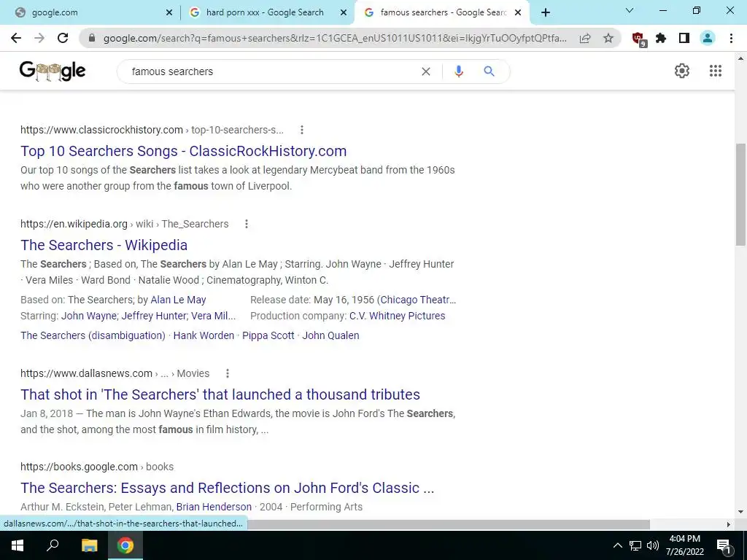Image resolution: width=747 pixels, height=560 pixels.
Task: Click the horizontal scrollbar right arrow
Action: tap(729, 524)
